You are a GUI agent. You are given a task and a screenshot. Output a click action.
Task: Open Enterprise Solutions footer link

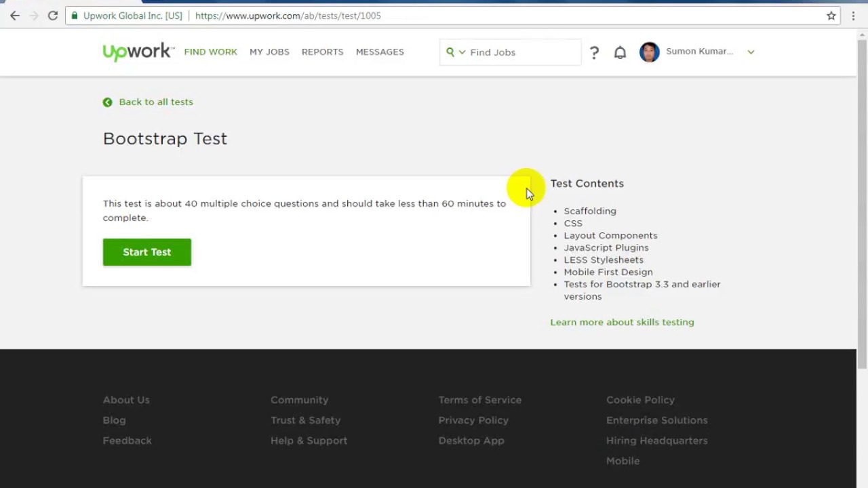656,420
